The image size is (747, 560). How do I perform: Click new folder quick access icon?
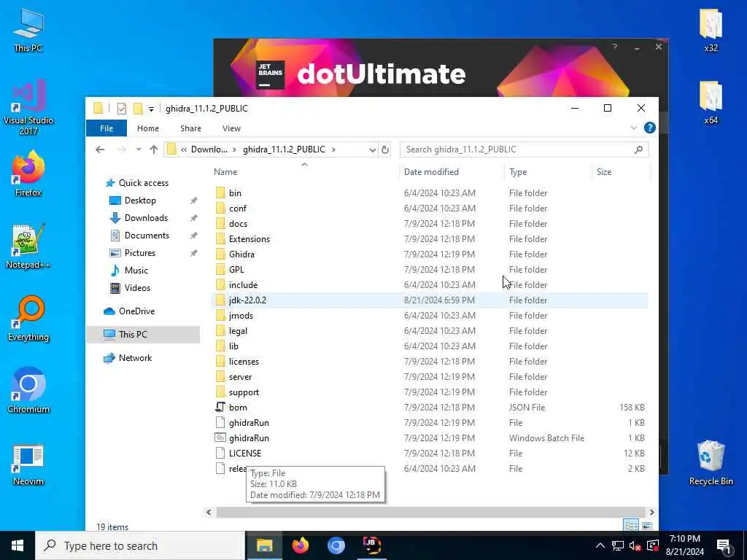138,109
